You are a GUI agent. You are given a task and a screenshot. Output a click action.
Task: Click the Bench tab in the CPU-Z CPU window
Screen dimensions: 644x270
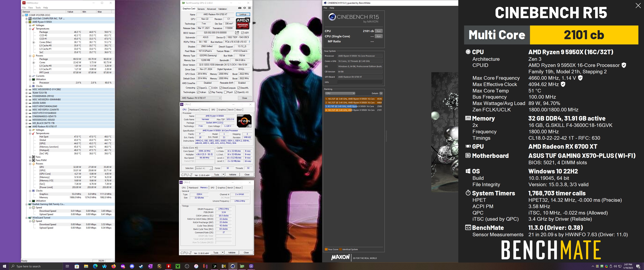[x=231, y=110]
